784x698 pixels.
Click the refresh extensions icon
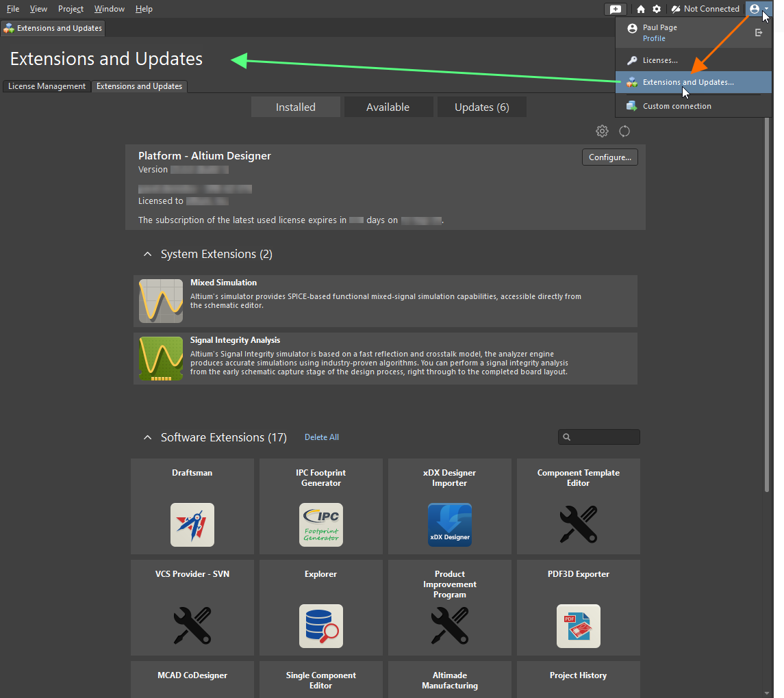624,131
